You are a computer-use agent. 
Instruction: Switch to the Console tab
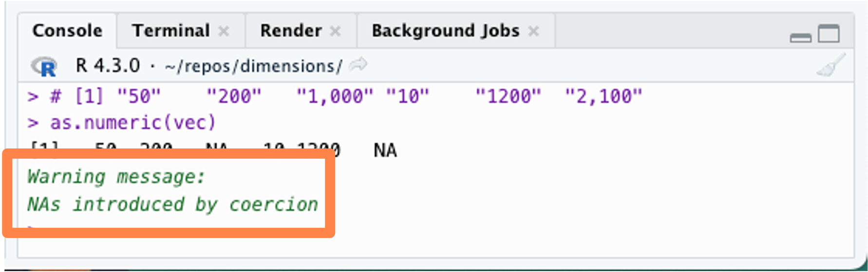coord(67,31)
